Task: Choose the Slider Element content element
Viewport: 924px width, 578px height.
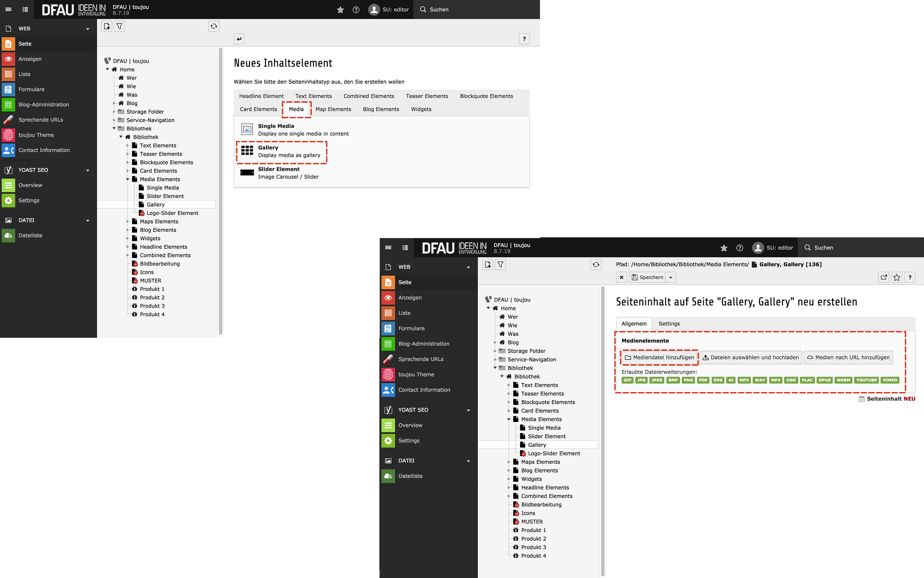Action: [x=279, y=173]
